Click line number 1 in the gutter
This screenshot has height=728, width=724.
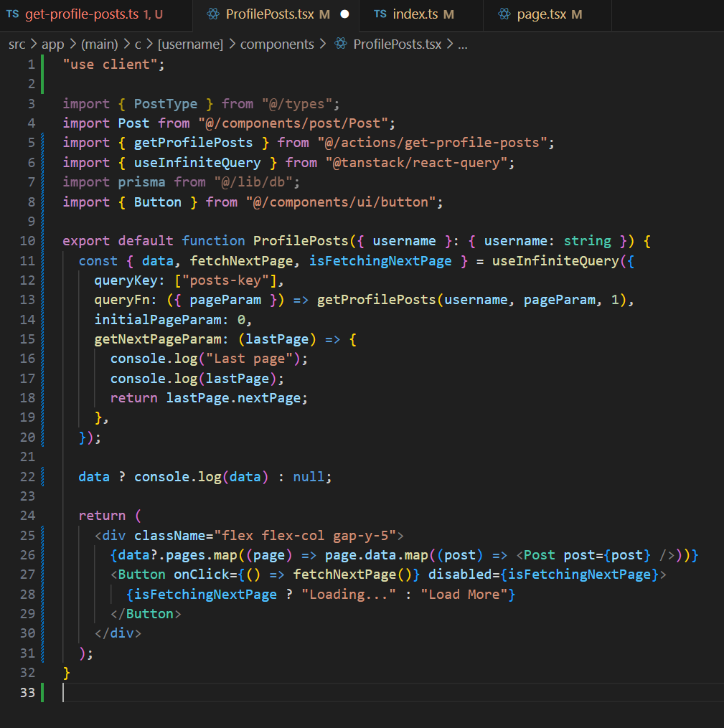[x=31, y=64]
